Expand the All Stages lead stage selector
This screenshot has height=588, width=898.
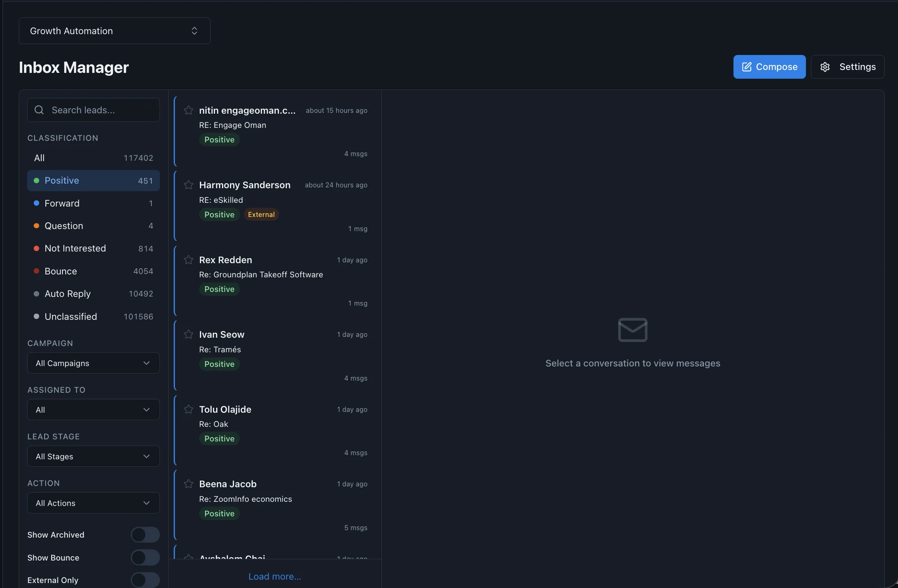coord(93,456)
